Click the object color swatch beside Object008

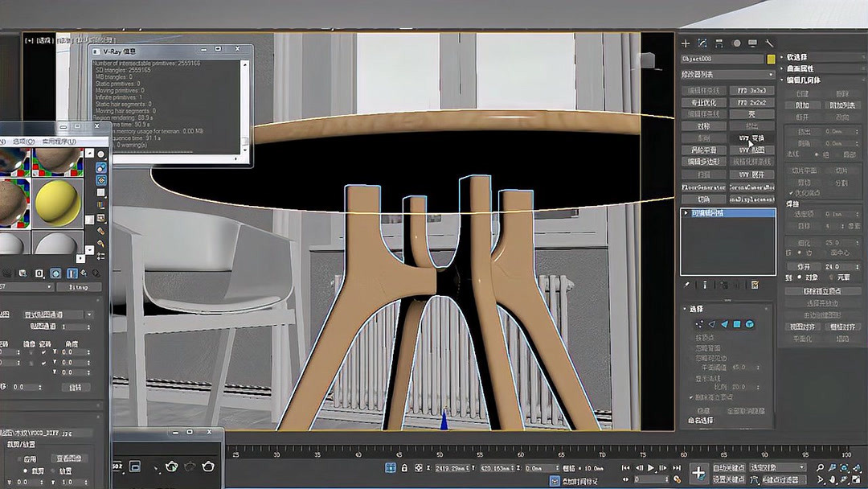click(x=770, y=60)
